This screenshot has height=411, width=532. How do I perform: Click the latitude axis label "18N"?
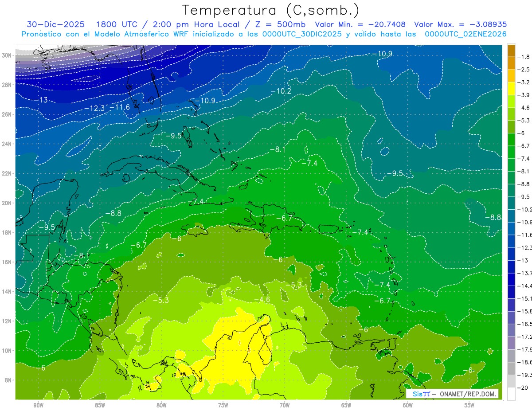(8, 233)
